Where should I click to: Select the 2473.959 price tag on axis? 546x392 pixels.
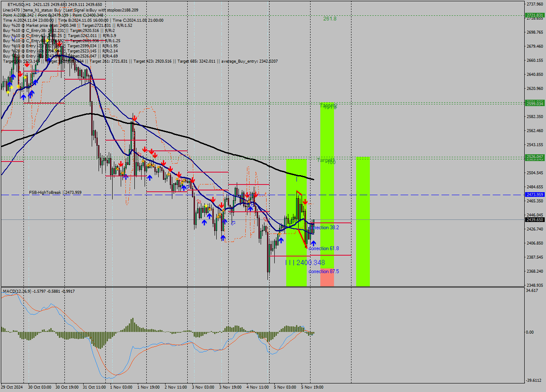535,194
